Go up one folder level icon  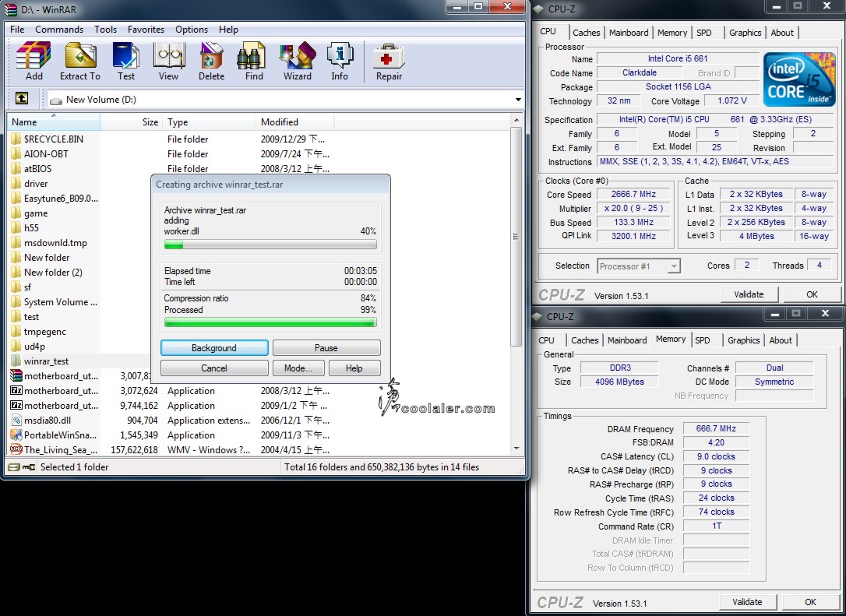point(22,98)
